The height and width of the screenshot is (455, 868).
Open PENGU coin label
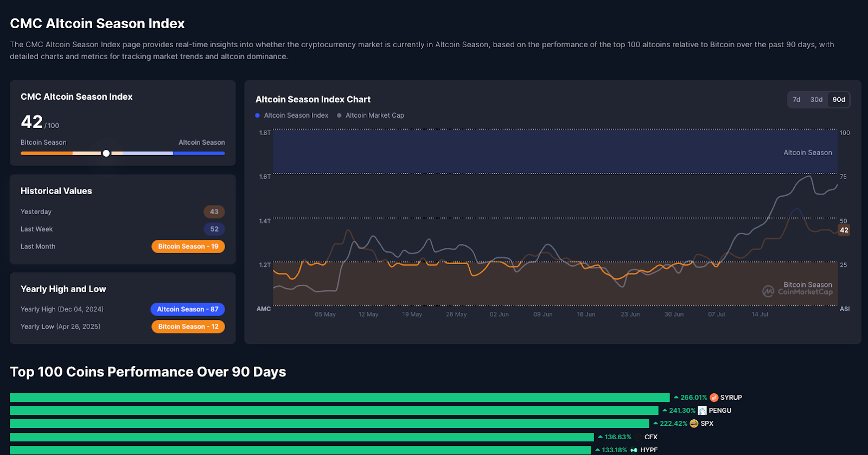click(720, 411)
